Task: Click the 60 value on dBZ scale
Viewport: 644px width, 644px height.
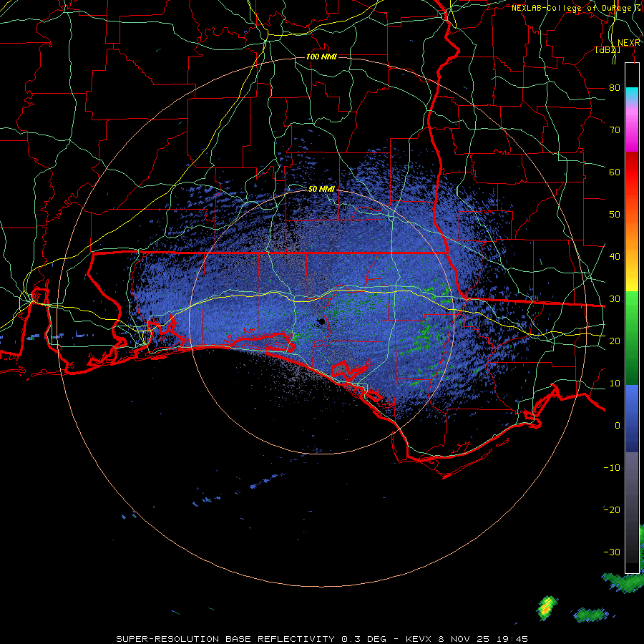Action: 615,172
